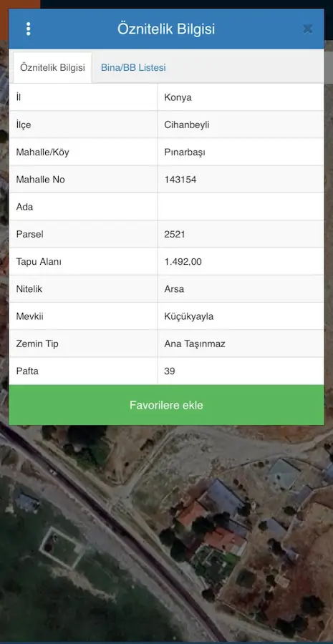The height and width of the screenshot is (644, 333).
Task: Select the Mahalle/Köy label
Action: [43, 152]
